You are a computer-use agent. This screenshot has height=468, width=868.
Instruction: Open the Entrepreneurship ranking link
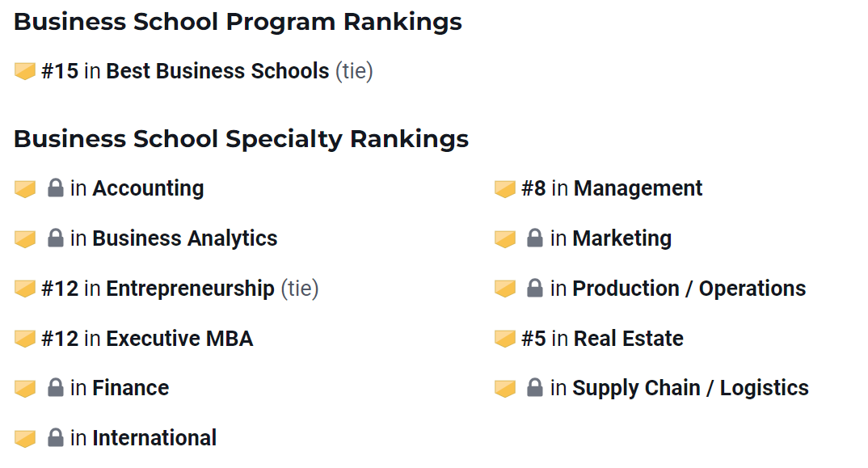click(x=190, y=289)
